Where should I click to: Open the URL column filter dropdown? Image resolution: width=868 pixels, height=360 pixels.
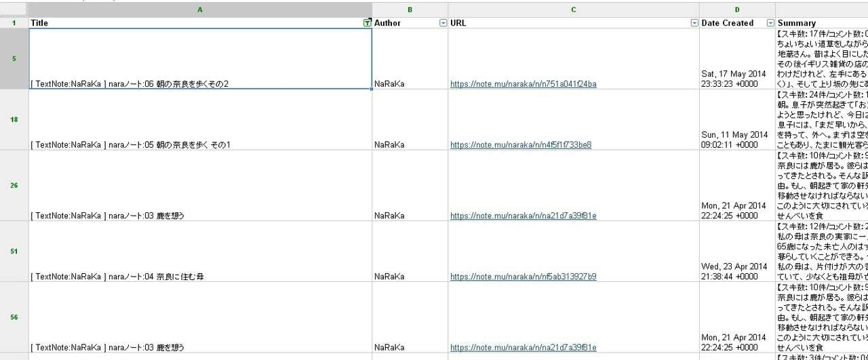pos(694,23)
